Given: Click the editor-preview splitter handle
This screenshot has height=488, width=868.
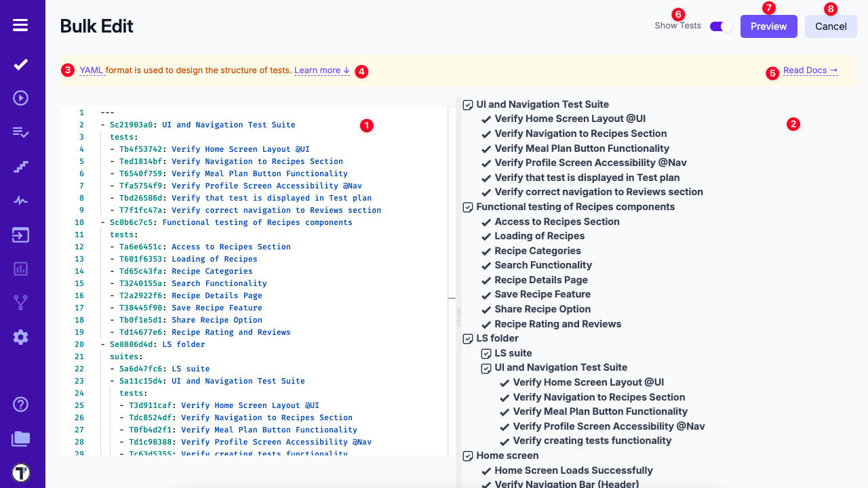Looking at the screenshot, I should tap(458, 317).
